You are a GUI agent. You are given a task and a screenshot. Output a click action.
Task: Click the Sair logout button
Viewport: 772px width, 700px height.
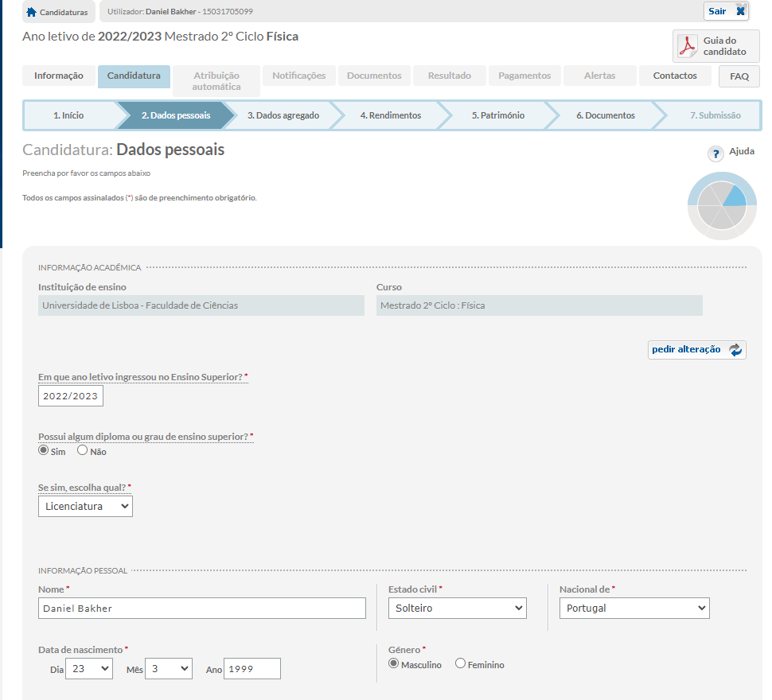(726, 11)
